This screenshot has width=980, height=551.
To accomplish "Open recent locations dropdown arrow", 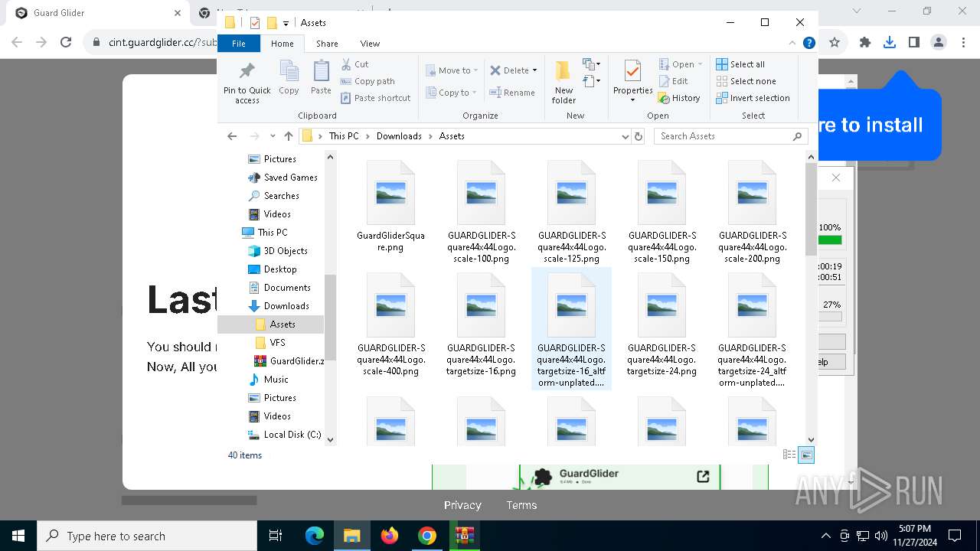I will coord(273,136).
